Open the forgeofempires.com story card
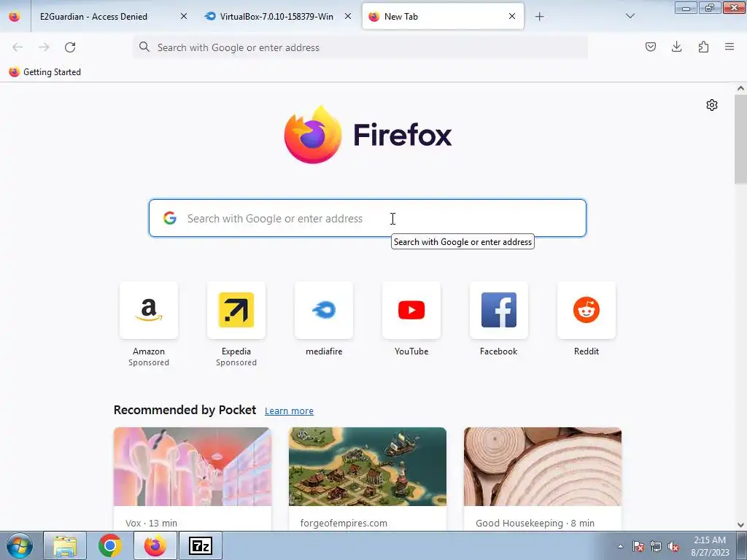Image resolution: width=747 pixels, height=560 pixels. (x=368, y=478)
